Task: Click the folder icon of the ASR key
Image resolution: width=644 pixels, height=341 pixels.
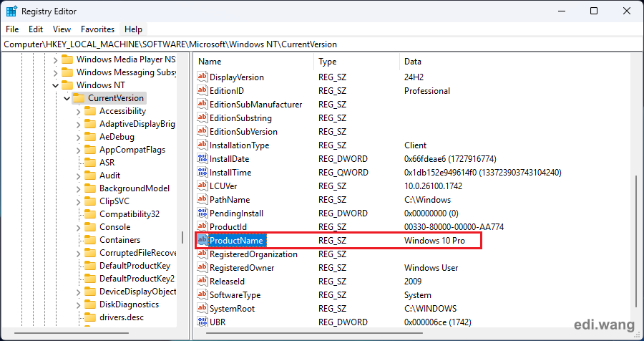Action: pyautogui.click(x=90, y=163)
